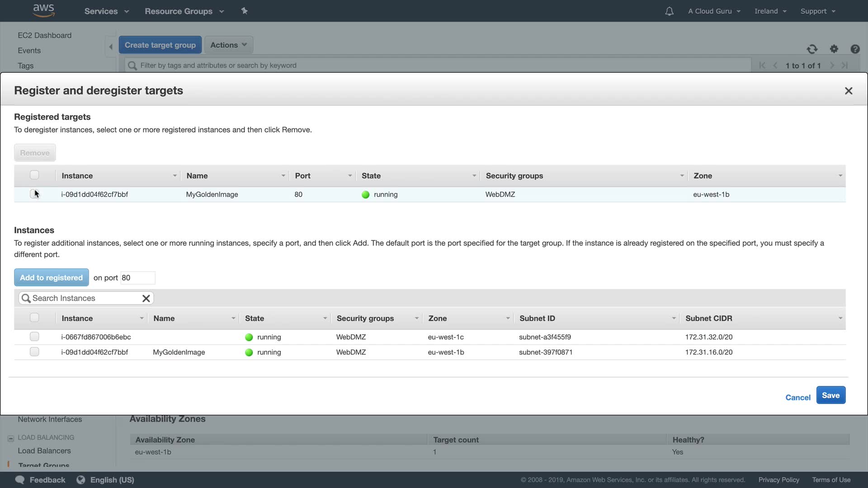The image size is (868, 488).
Task: Click the AWS logo icon
Action: (44, 10)
